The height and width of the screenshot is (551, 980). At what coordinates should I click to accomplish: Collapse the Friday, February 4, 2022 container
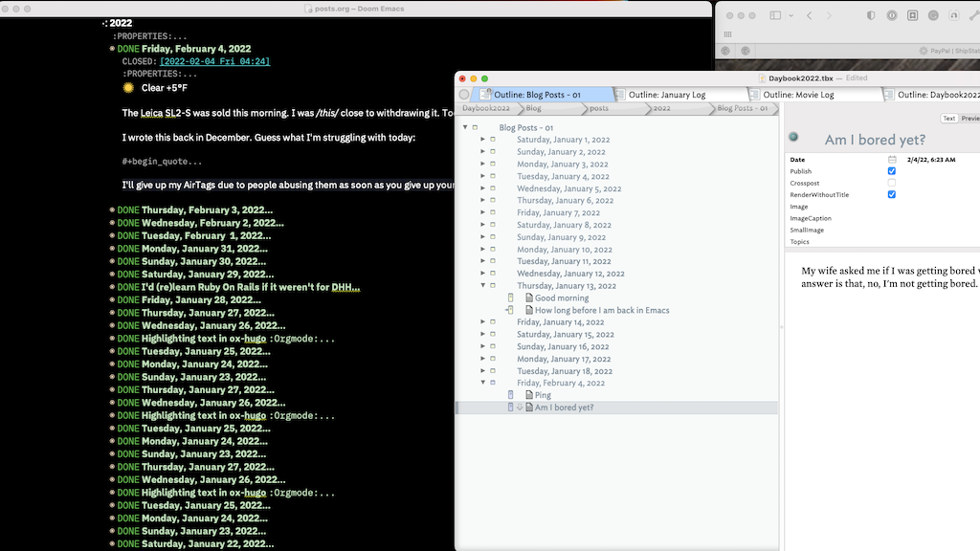pyautogui.click(x=483, y=383)
